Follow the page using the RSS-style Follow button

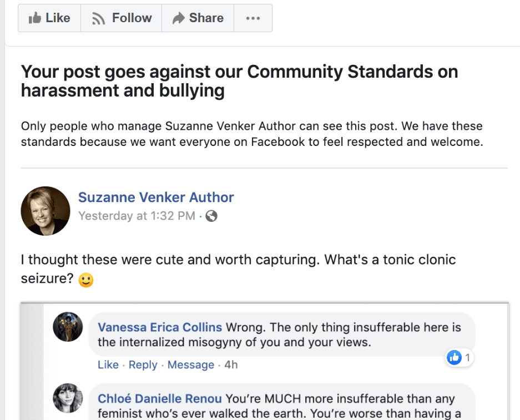click(x=122, y=18)
